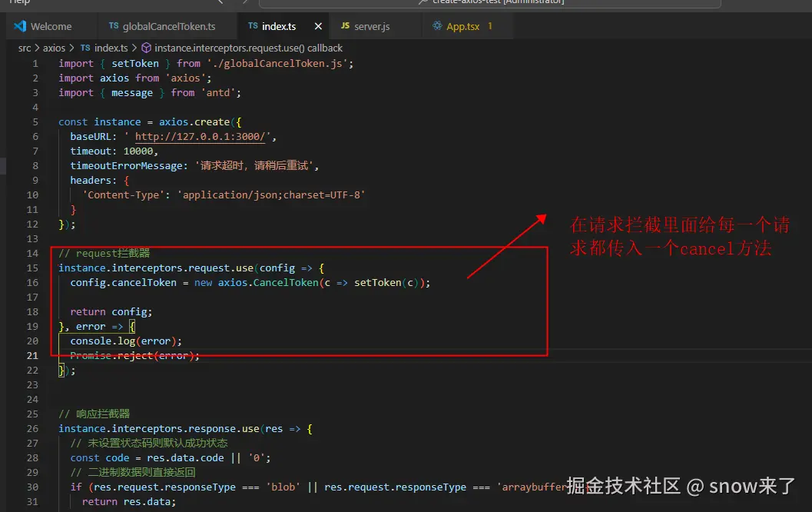Click the setToken import on line 1
Viewport: 812px width, 512px height.
(x=135, y=64)
